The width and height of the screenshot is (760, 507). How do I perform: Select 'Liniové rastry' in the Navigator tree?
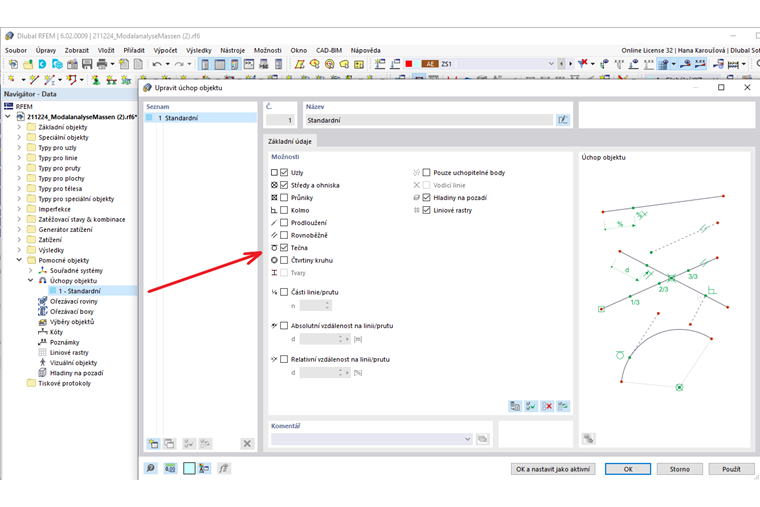tap(69, 352)
